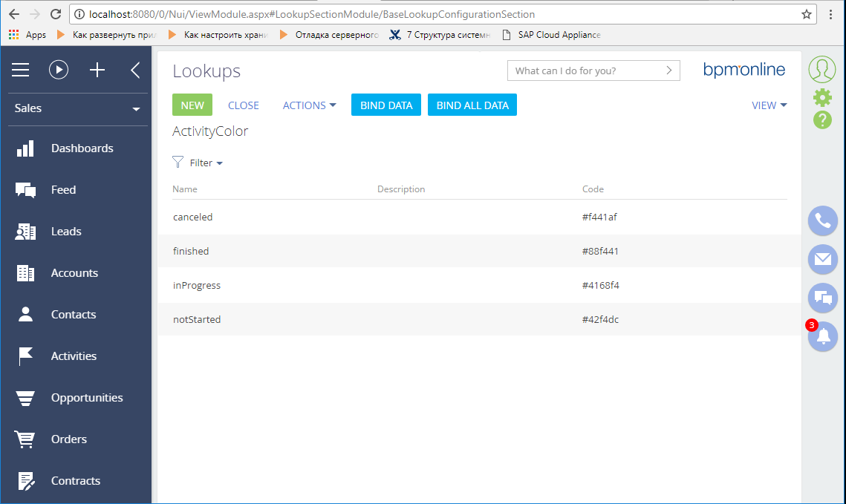Open the Sales workplace dropdown
The height and width of the screenshot is (504, 846).
[78, 108]
